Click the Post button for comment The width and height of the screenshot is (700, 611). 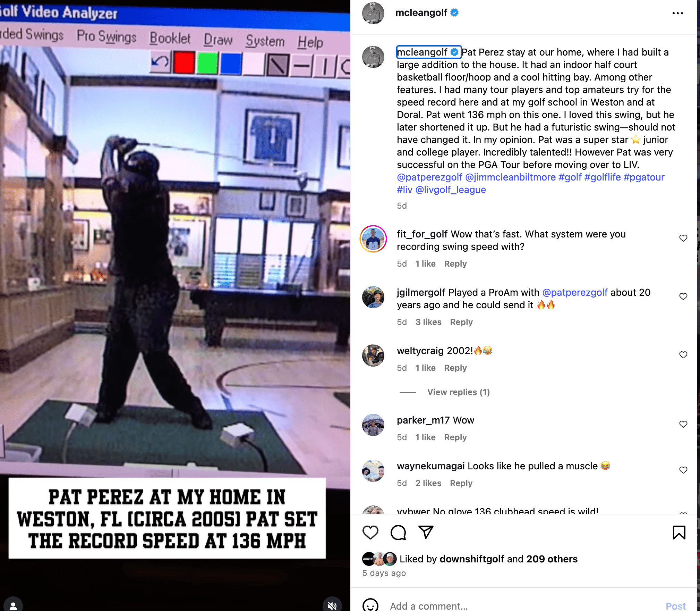pyautogui.click(x=675, y=606)
